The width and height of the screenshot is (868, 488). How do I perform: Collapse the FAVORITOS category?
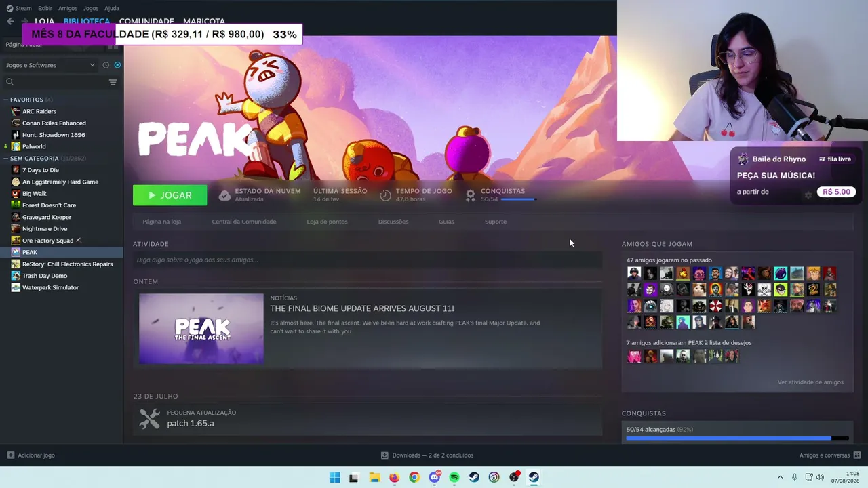[5, 100]
